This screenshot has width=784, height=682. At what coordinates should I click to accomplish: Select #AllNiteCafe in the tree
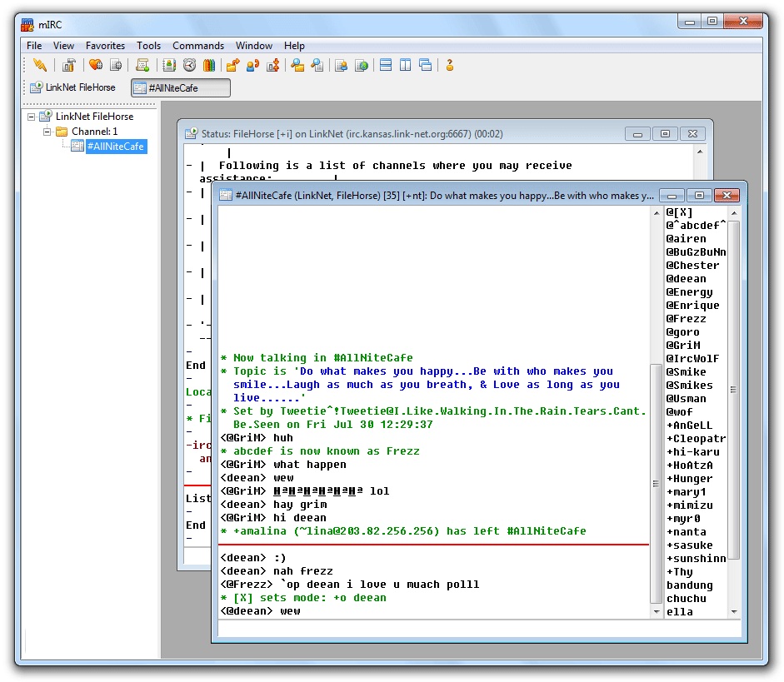(x=115, y=147)
